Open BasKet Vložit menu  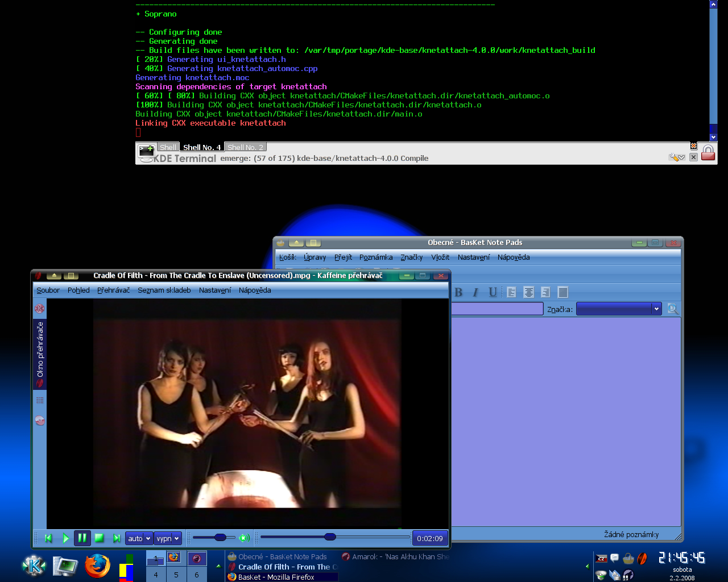440,257
